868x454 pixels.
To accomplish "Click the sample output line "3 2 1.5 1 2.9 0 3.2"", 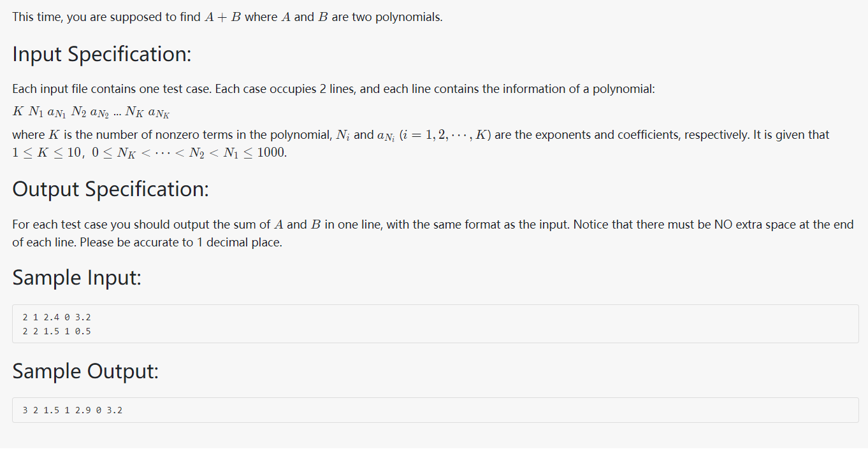I will pyautogui.click(x=73, y=410).
